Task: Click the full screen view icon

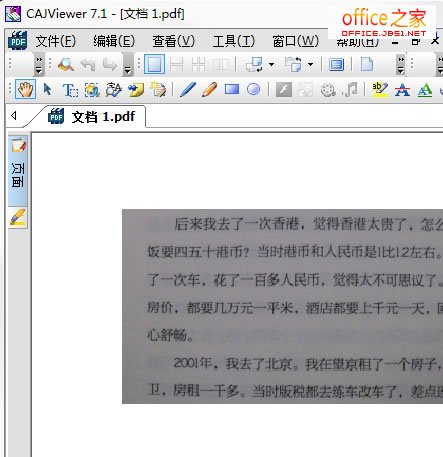Action: pos(336,64)
